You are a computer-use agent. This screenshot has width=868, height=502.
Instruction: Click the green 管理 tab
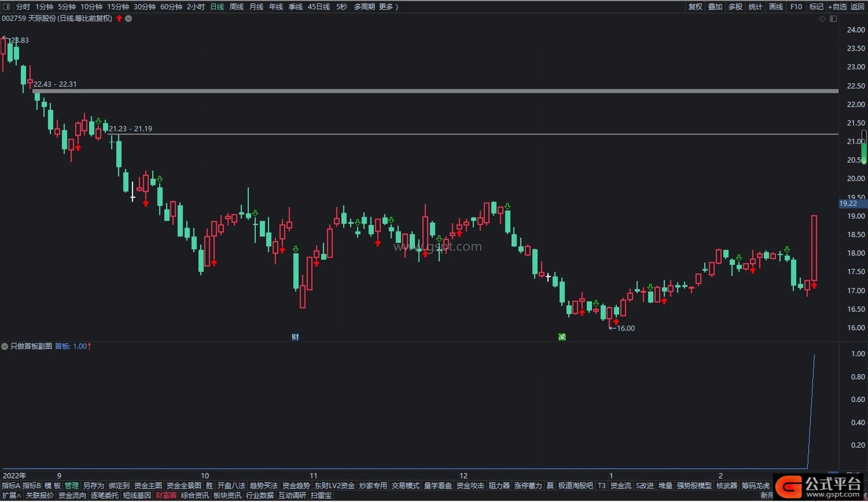tap(71, 486)
